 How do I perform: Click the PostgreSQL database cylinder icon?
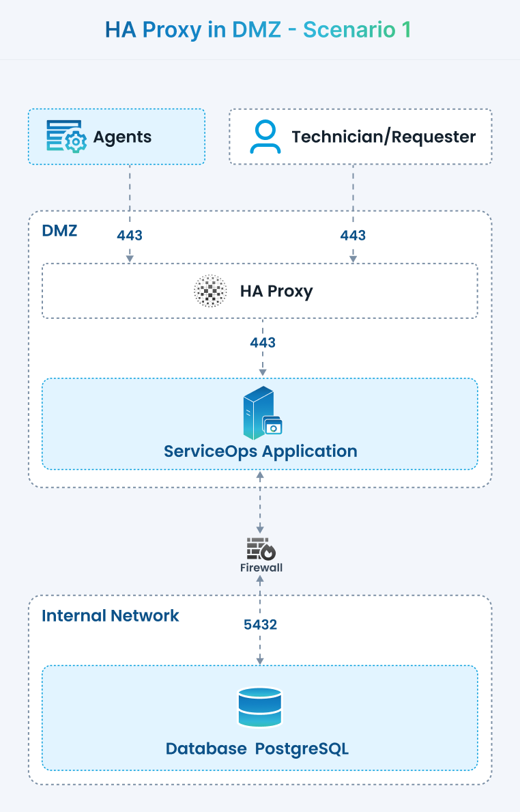tap(259, 708)
